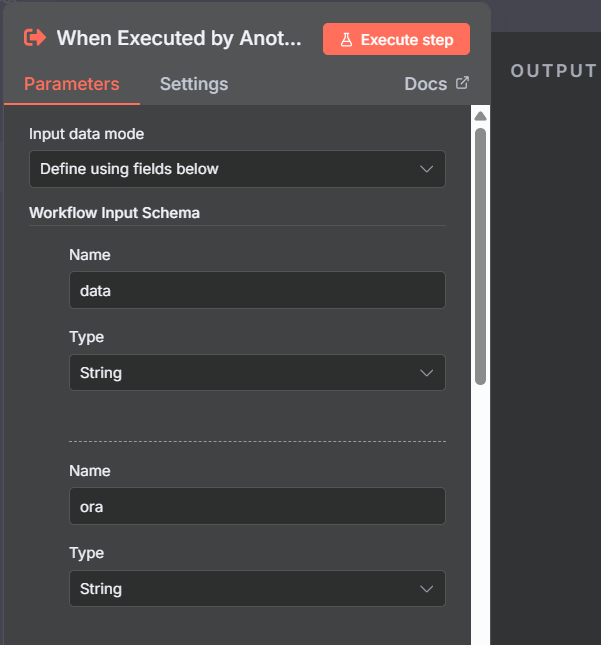This screenshot has height=645, width=601.
Task: Focus the Name input containing "ora"
Action: (256, 507)
